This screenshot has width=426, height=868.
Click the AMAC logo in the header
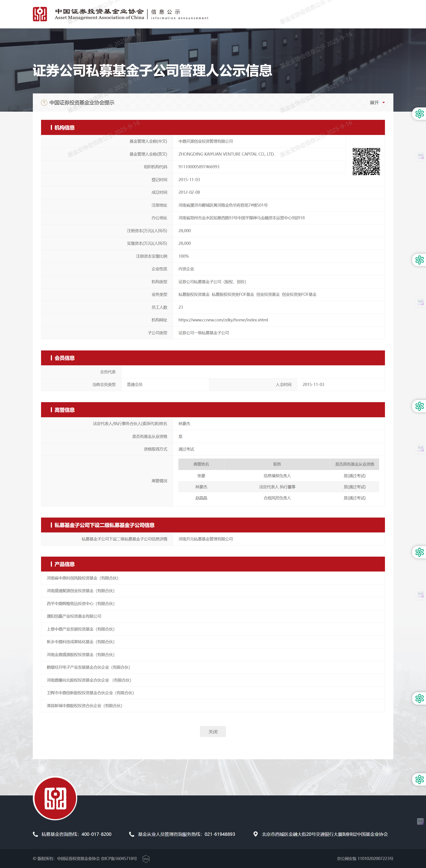(40, 14)
